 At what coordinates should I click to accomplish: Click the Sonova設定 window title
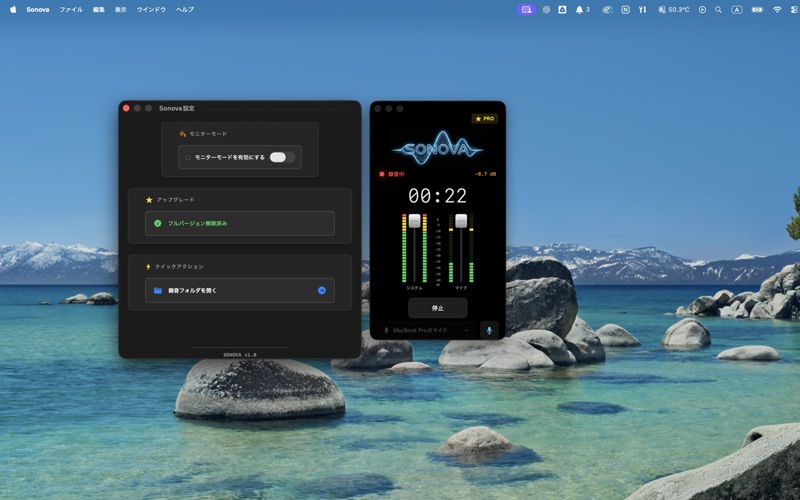(x=177, y=108)
